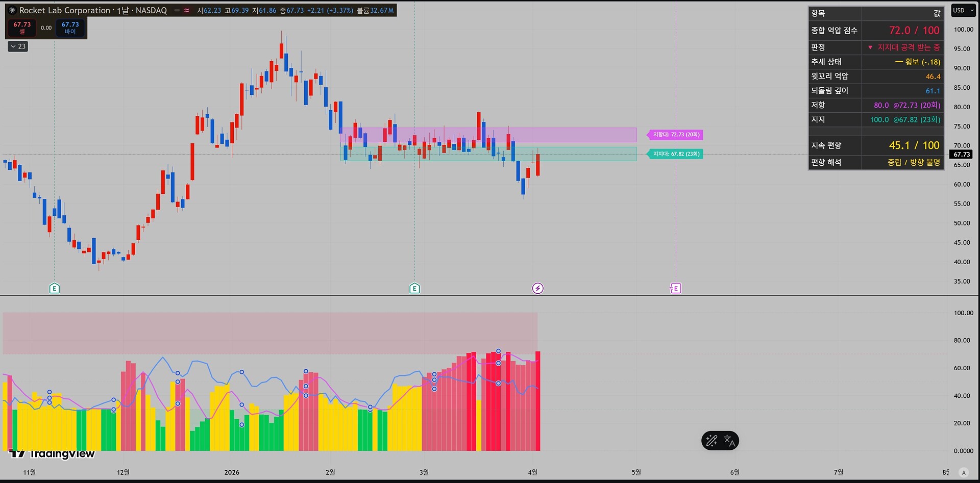Select the teal support label 67.82
Image resolution: width=980 pixels, height=483 pixels.
point(675,154)
